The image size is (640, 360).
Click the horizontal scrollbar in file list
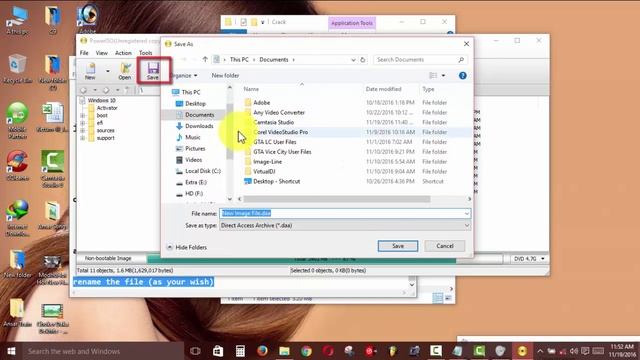pyautogui.click(x=337, y=199)
